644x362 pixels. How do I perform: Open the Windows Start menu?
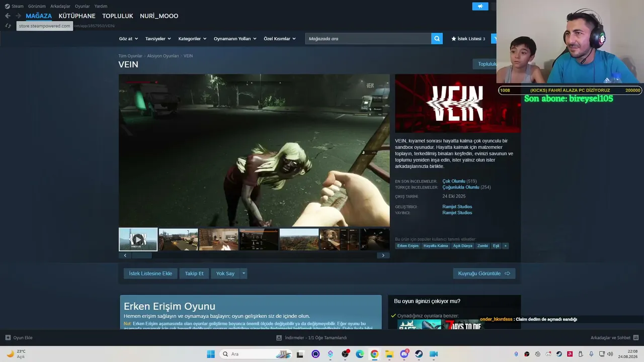click(x=211, y=354)
